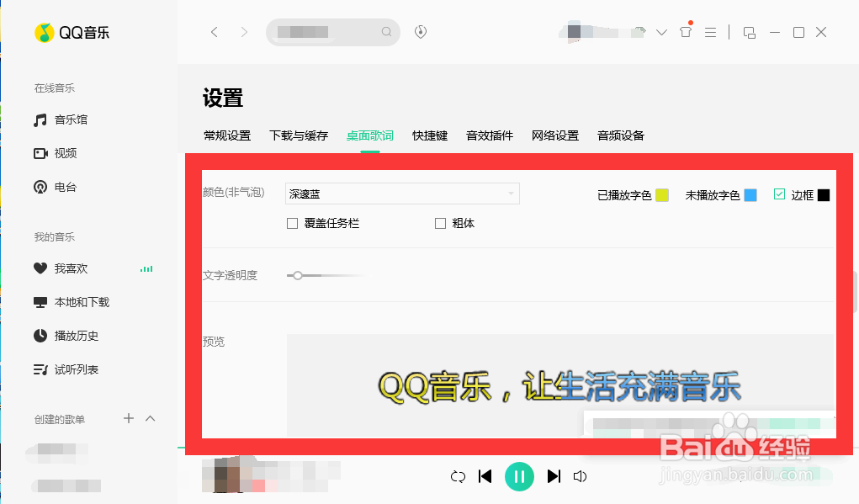Switch to mini mode icon
The height and width of the screenshot is (504, 859).
750,33
